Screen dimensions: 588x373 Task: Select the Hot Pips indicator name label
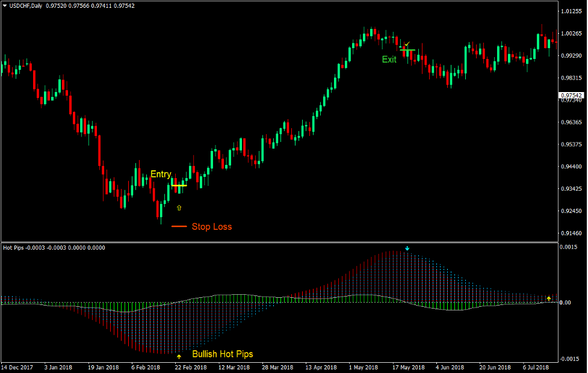click(x=14, y=247)
